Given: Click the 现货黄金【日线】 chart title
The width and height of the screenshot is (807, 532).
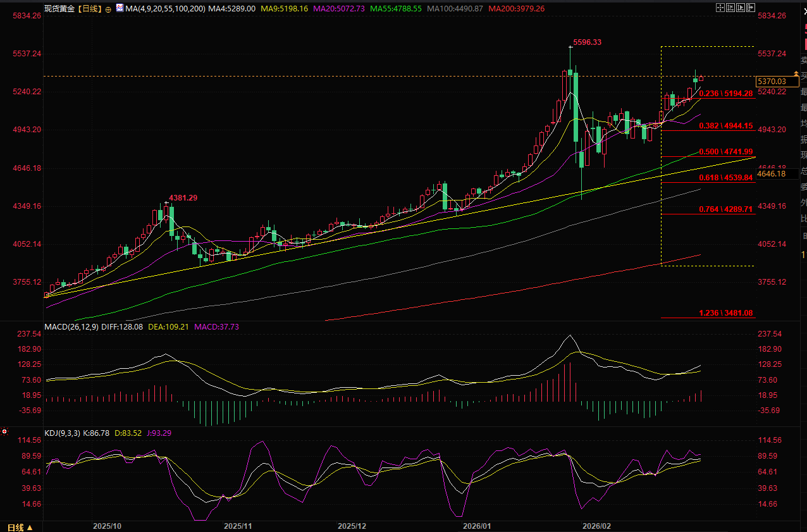Looking at the screenshot, I should pyautogui.click(x=73, y=9).
